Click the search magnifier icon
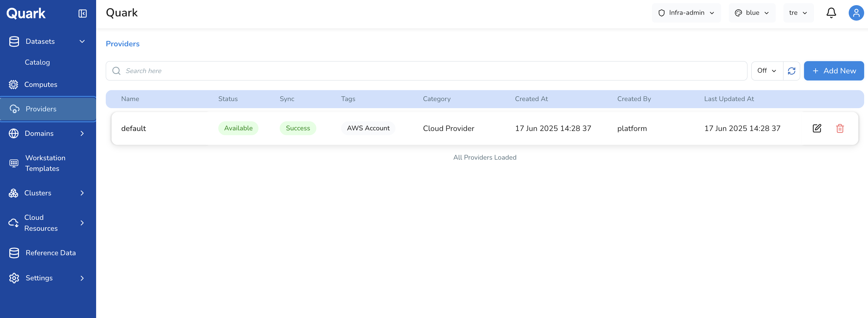 pos(116,70)
